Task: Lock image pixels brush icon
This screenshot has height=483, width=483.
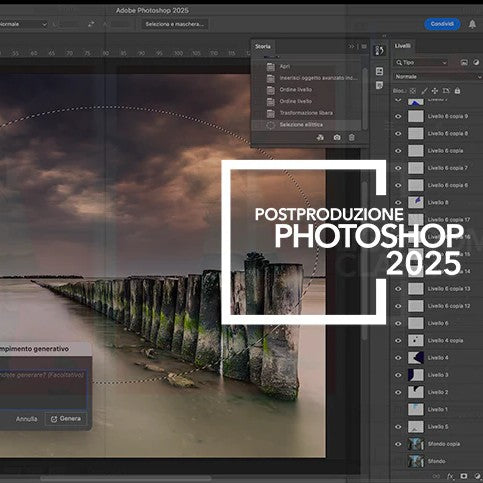Action: [x=424, y=91]
